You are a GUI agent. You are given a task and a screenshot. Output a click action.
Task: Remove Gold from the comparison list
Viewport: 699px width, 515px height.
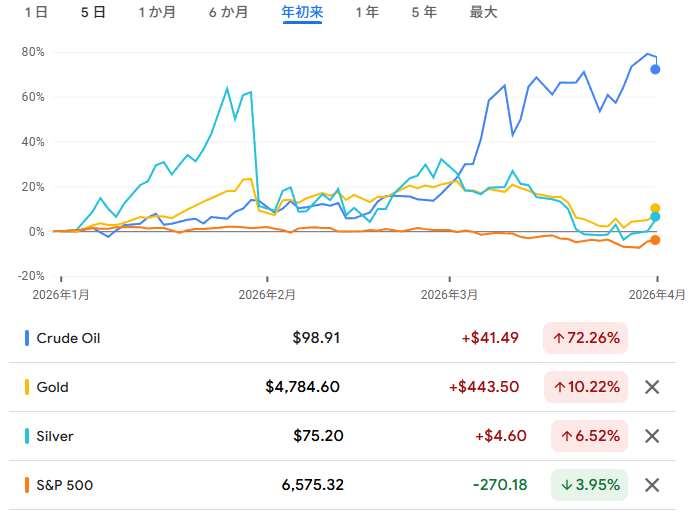[x=652, y=387]
